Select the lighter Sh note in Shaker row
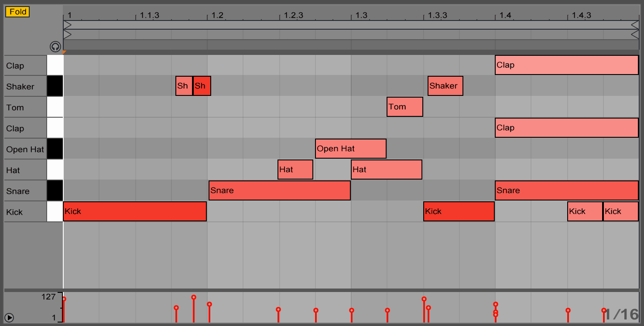The height and width of the screenshot is (326, 644). coord(184,86)
